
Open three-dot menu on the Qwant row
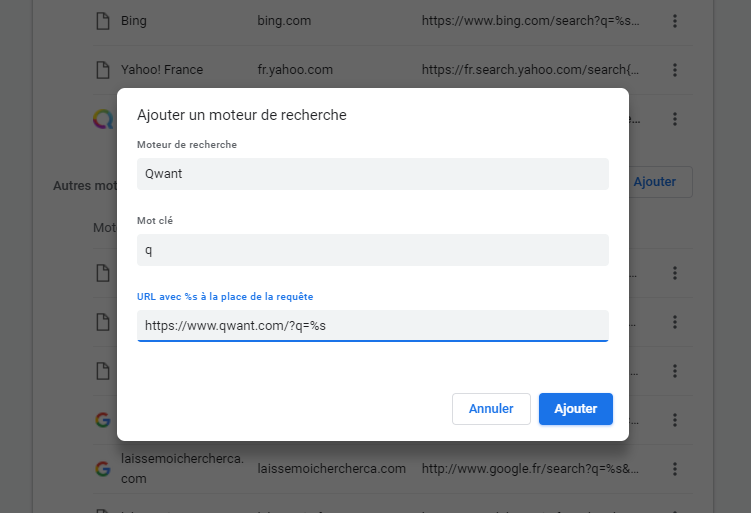pos(675,119)
